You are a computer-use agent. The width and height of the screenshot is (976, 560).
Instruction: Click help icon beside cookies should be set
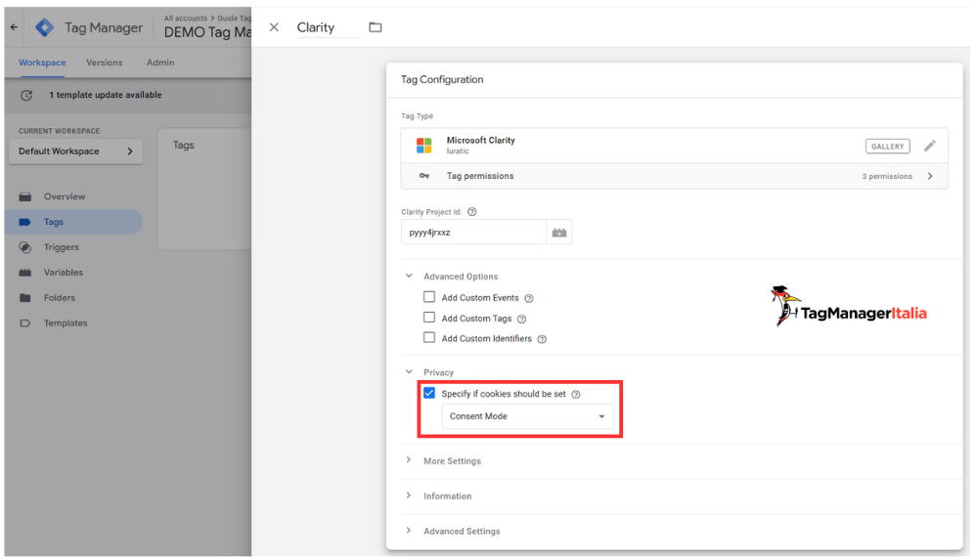(x=576, y=395)
